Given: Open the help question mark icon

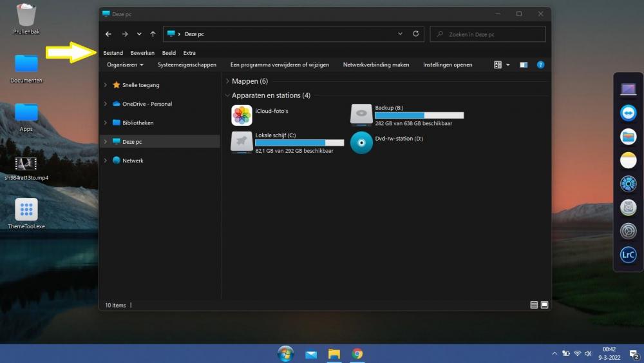Looking at the screenshot, I should tap(540, 64).
